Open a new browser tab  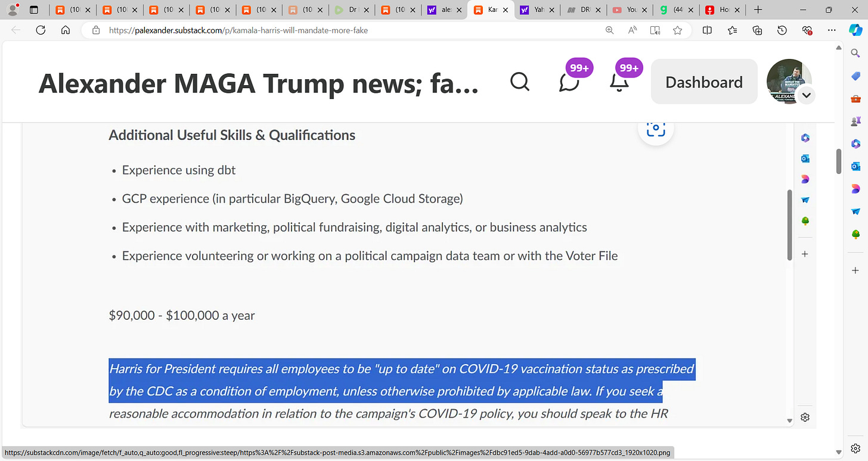(x=758, y=10)
